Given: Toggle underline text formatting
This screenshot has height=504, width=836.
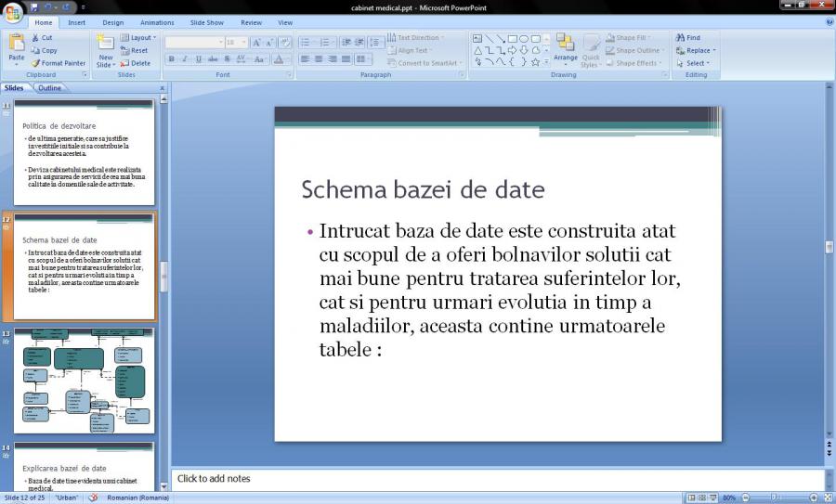Looking at the screenshot, I should click(199, 59).
